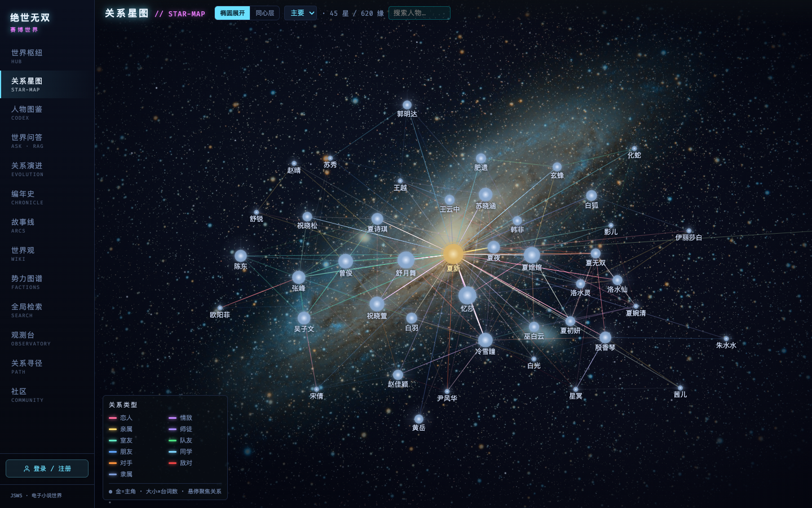812x508 pixels.
Task: Click the 朱水水 star node
Action: 726,339
